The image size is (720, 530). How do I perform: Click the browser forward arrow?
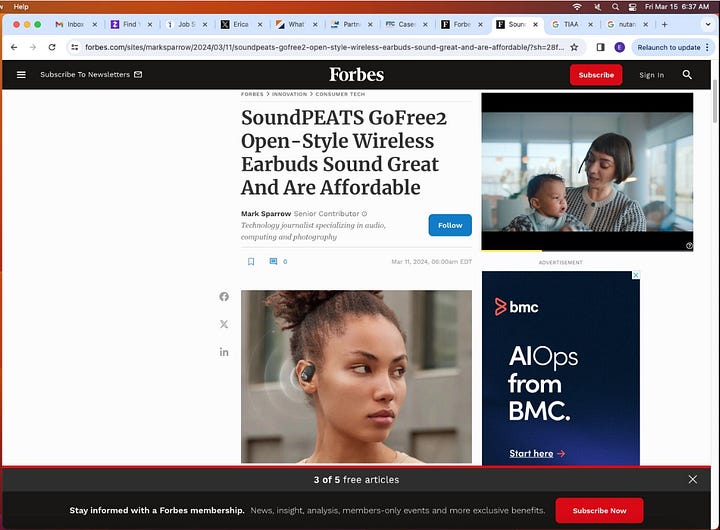point(33,47)
